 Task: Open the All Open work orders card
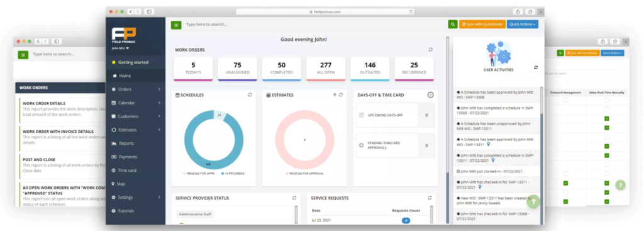click(x=326, y=69)
